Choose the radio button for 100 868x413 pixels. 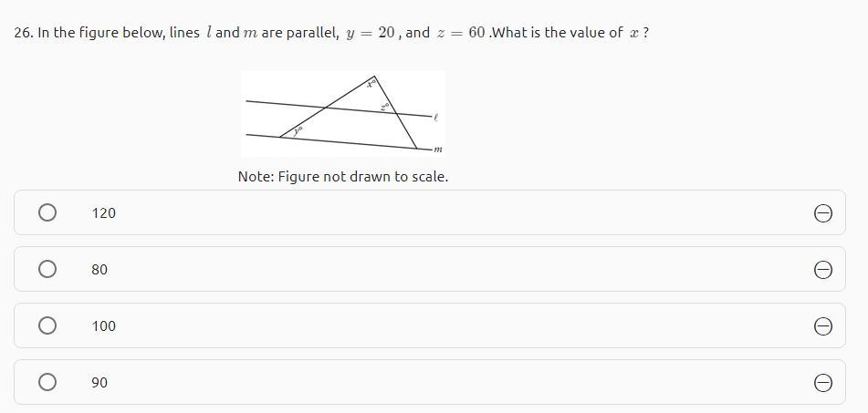click(47, 325)
